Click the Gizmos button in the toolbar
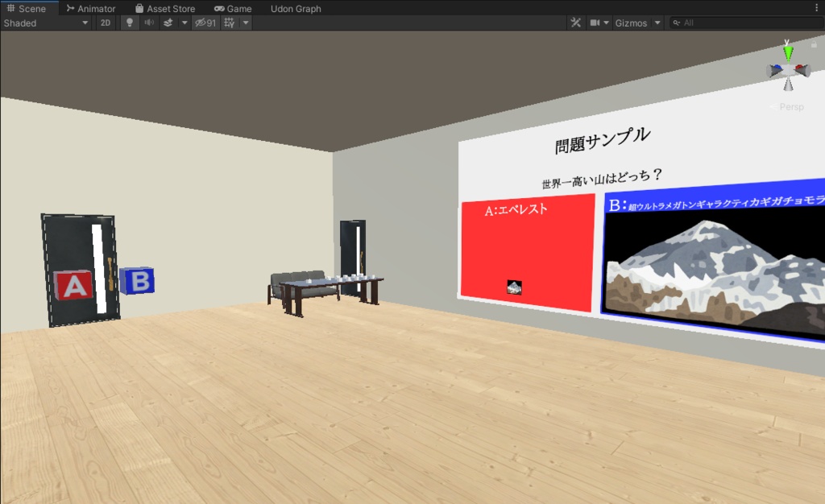 [x=631, y=23]
